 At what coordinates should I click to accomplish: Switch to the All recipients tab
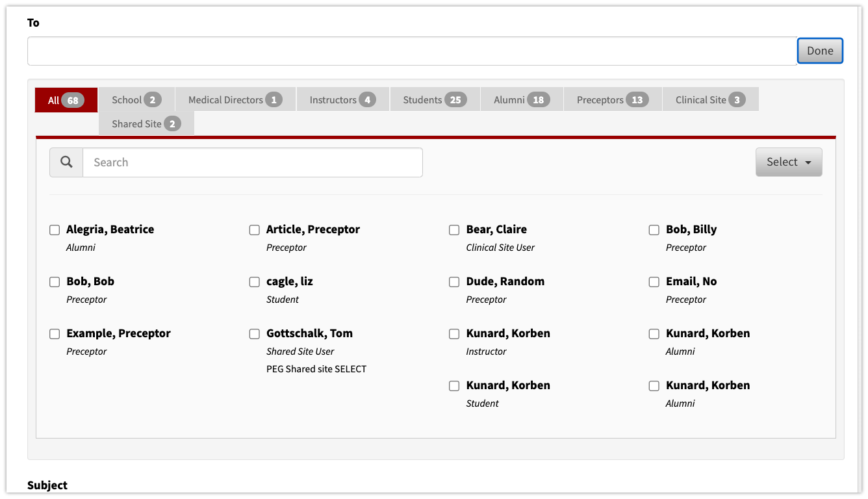click(66, 100)
